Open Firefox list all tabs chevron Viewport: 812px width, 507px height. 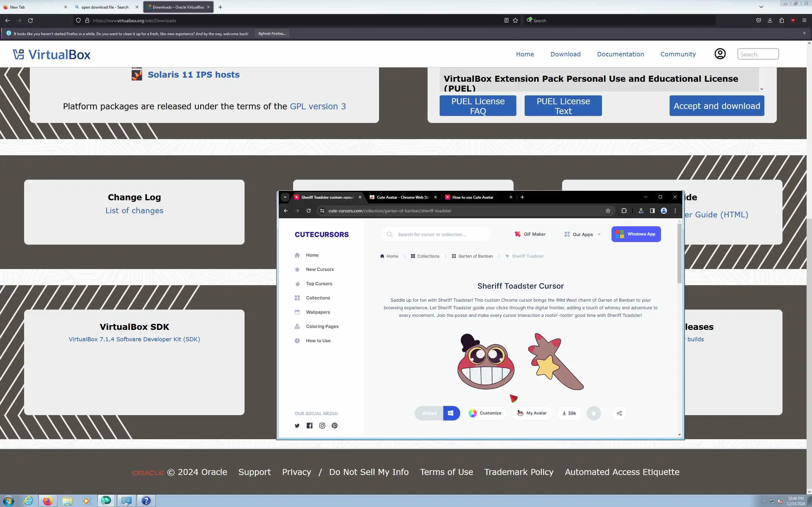(761, 7)
